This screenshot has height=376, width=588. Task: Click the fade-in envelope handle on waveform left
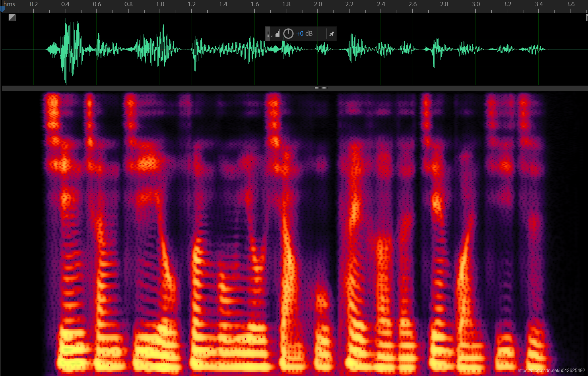[12, 18]
